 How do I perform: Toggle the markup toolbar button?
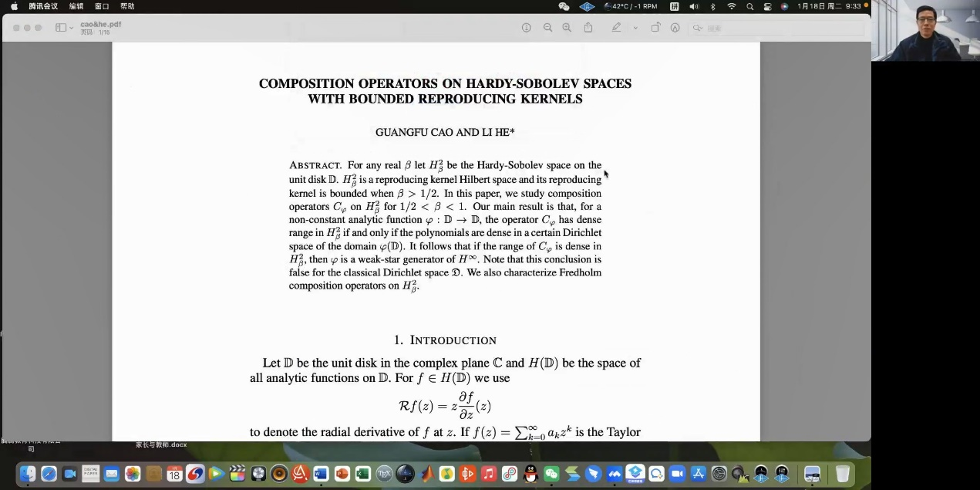675,28
